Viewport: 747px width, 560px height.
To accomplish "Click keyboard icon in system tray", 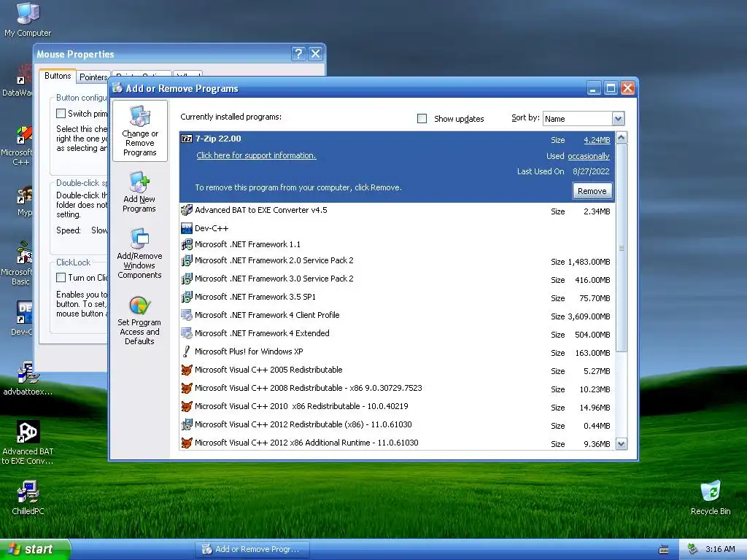I will pyautogui.click(x=664, y=550).
